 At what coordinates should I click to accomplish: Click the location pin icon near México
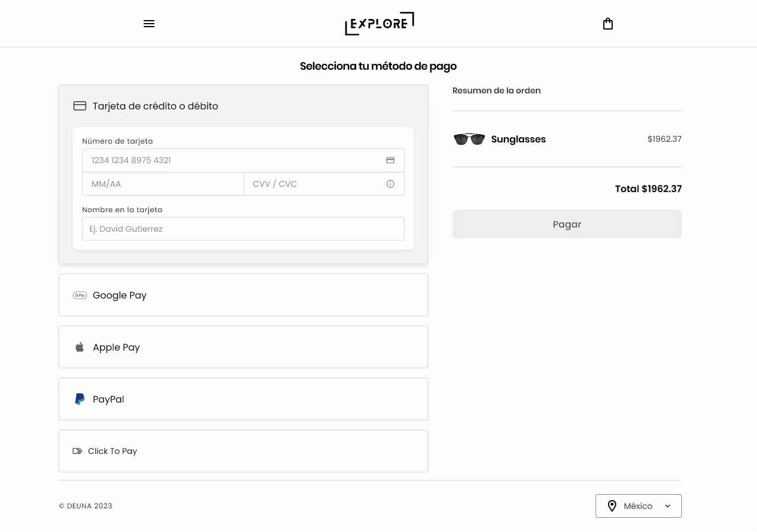[612, 506]
